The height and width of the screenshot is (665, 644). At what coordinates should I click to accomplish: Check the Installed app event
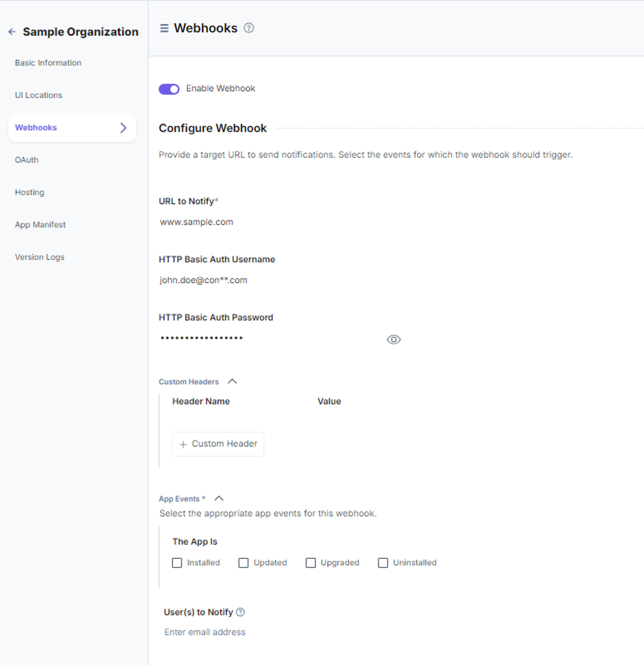(x=177, y=563)
